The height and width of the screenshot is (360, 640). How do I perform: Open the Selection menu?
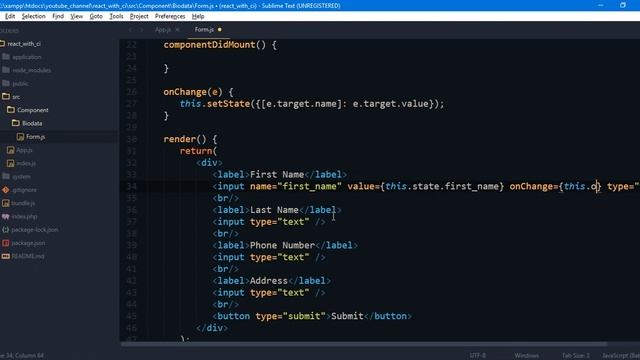(33, 16)
